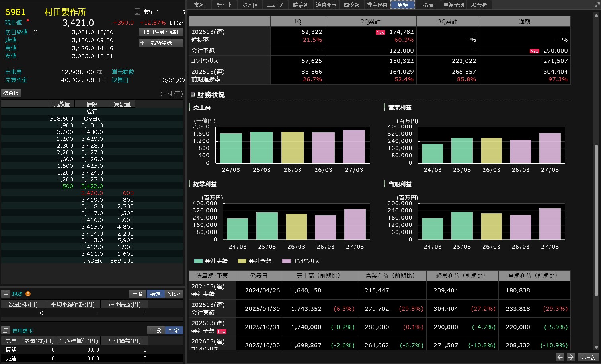601x364 pixels.
Task: Pop out the 信用建玉 positions panel
Action: (x=6, y=331)
